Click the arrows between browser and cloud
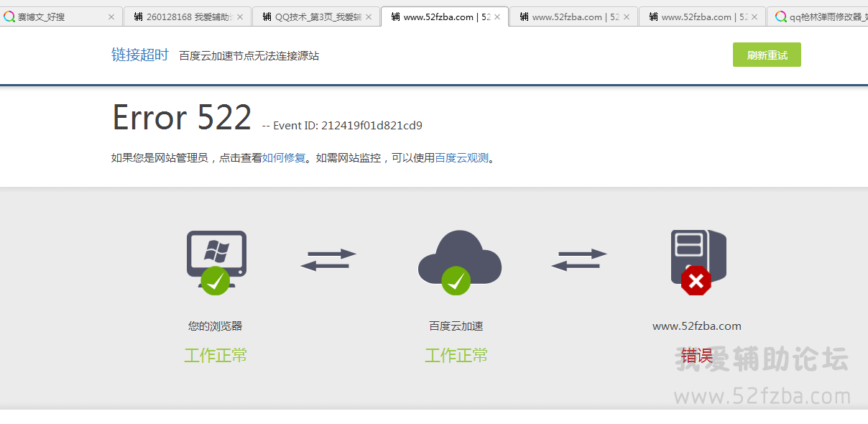The height and width of the screenshot is (424, 868). coord(328,259)
